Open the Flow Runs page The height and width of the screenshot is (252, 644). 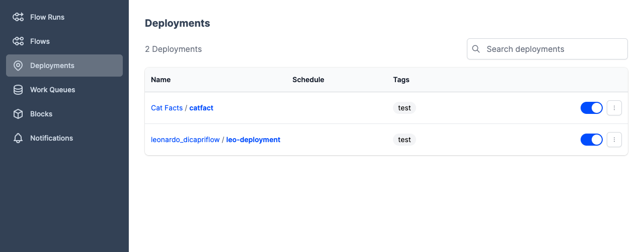pos(64,17)
